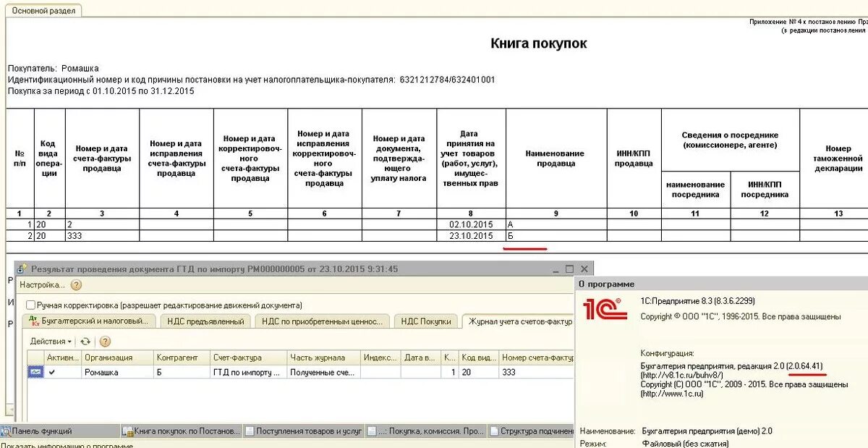868x448 pixels.
Task: Click the Организация column header
Action: click(x=117, y=358)
